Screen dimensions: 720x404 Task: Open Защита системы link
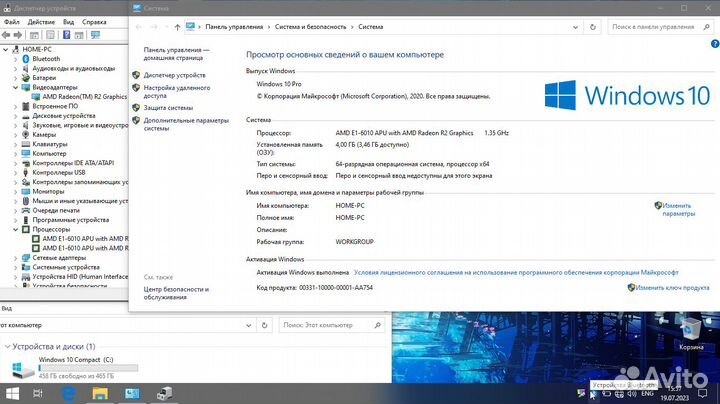point(168,108)
